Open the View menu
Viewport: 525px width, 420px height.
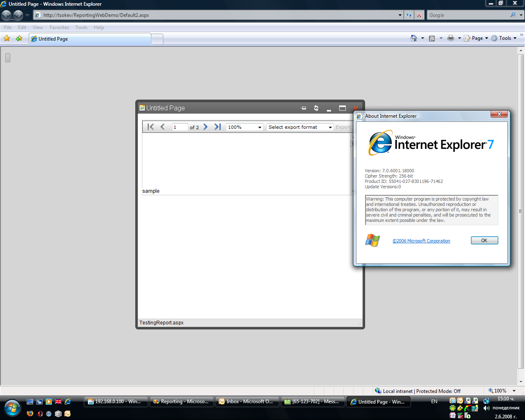point(38,27)
